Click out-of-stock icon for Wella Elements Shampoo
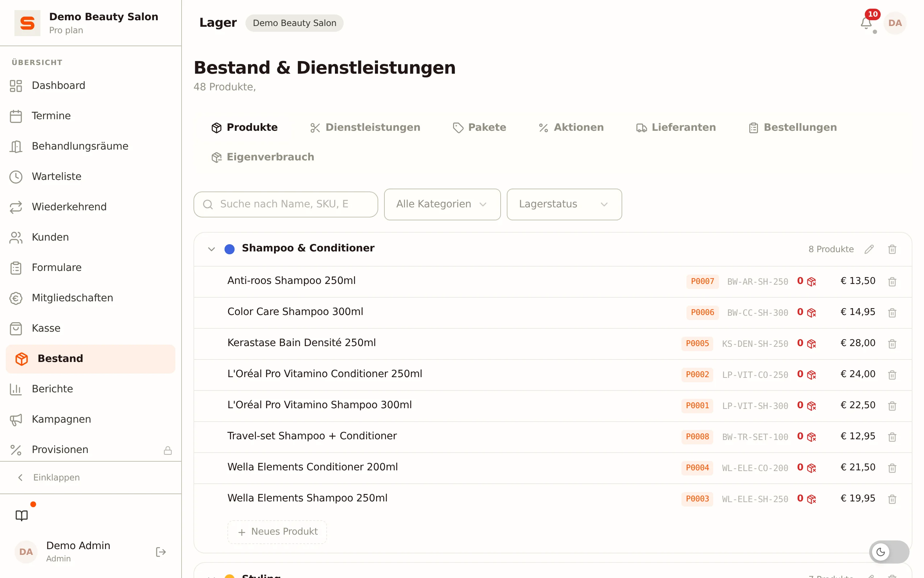 pos(811,499)
